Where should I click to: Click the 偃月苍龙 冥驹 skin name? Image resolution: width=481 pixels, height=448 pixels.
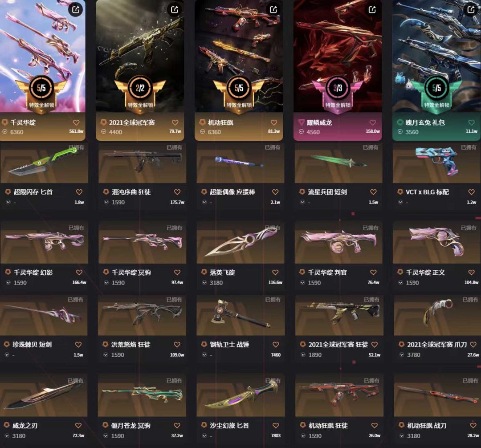click(130, 425)
